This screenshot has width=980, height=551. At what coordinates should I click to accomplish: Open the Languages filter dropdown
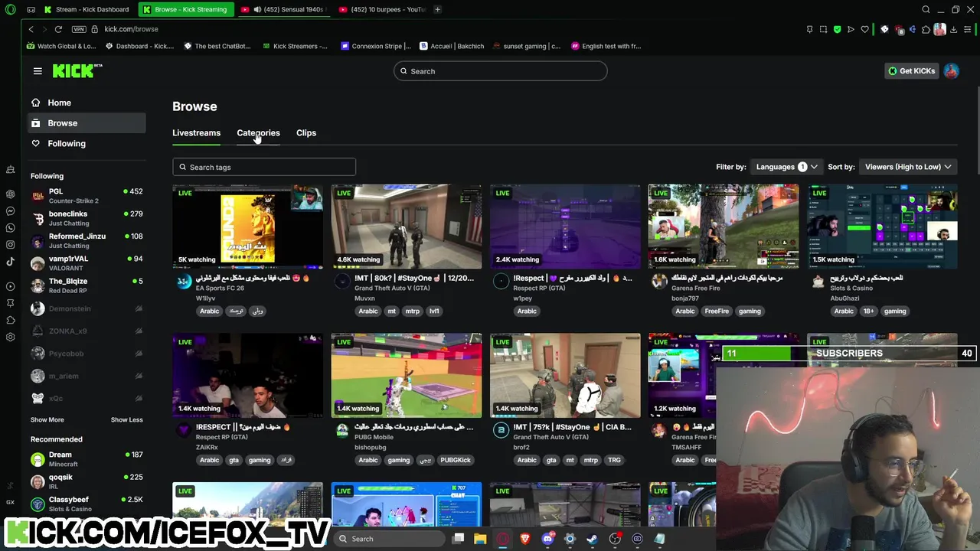click(786, 167)
